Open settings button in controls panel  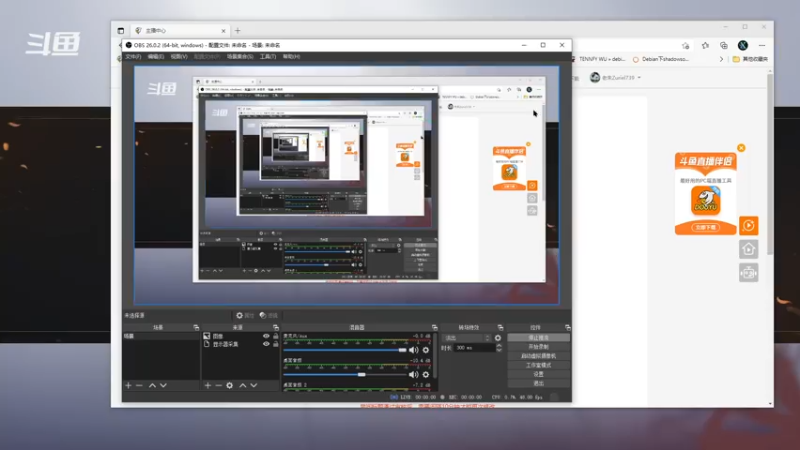(538, 374)
